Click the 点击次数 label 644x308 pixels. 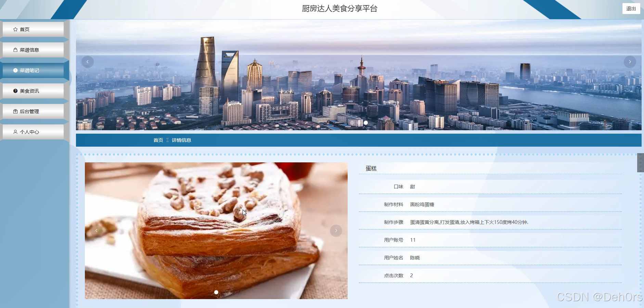tap(394, 276)
